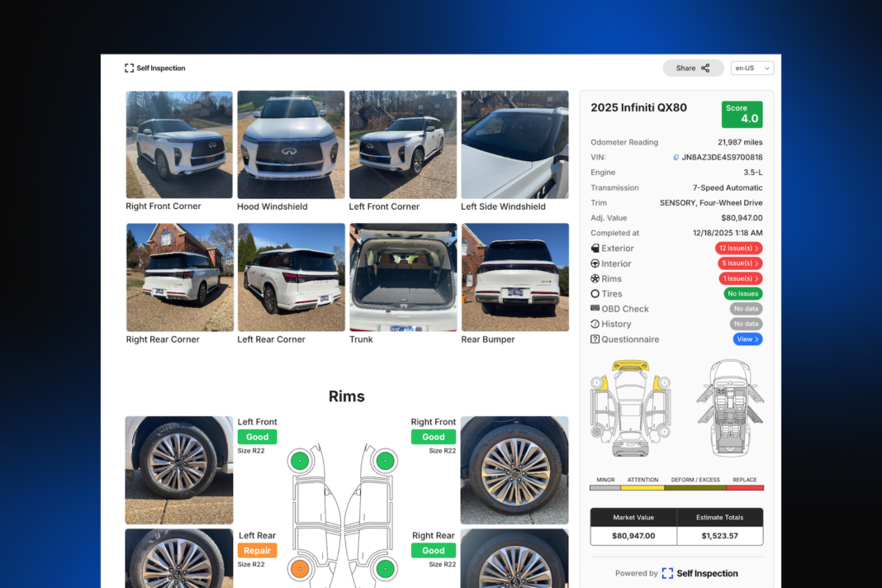The height and width of the screenshot is (588, 882).
Task: Expand the Rims 1 issue(s) badge
Action: coord(741,278)
